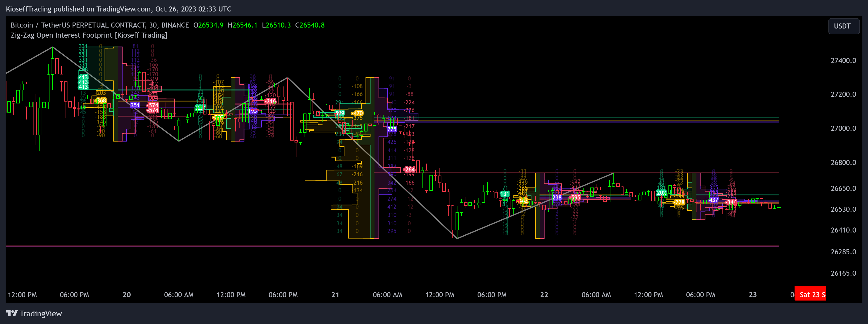Viewport: 868px width, 324px height.
Task: Click the purple 775 open interest label
Action: click(x=392, y=130)
